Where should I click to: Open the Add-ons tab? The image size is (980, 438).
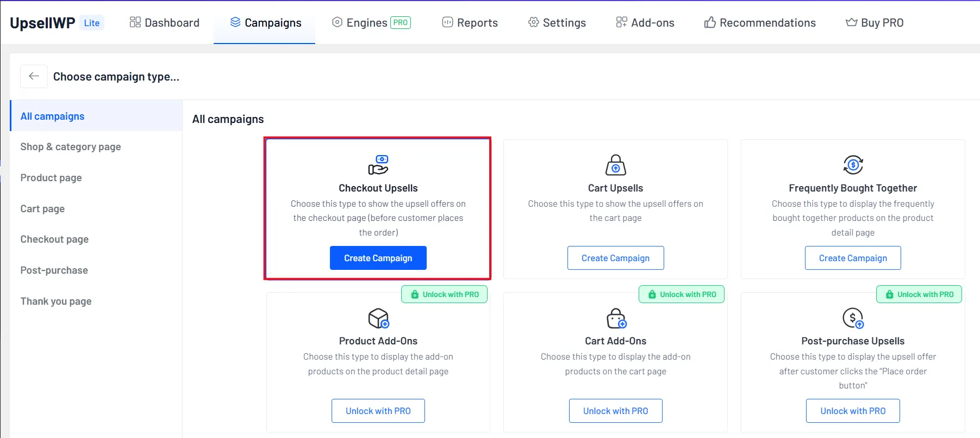click(645, 23)
